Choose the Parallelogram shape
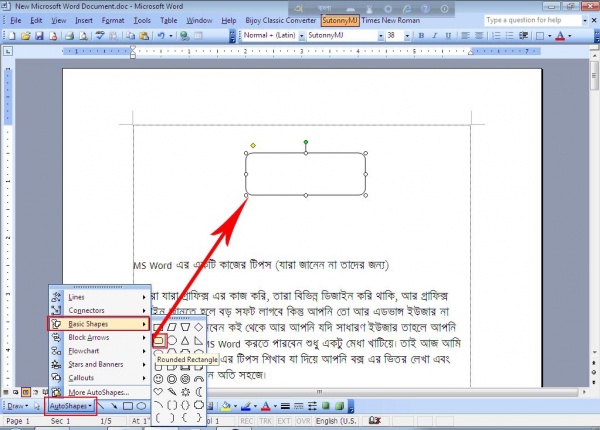Image resolution: width=600 pixels, height=430 pixels. [x=172, y=327]
